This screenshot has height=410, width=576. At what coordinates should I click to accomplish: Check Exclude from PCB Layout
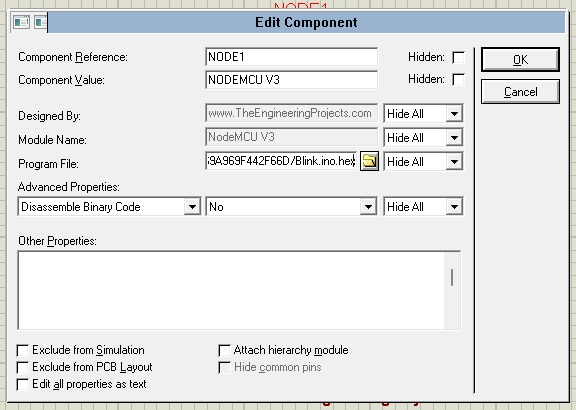tap(23, 367)
